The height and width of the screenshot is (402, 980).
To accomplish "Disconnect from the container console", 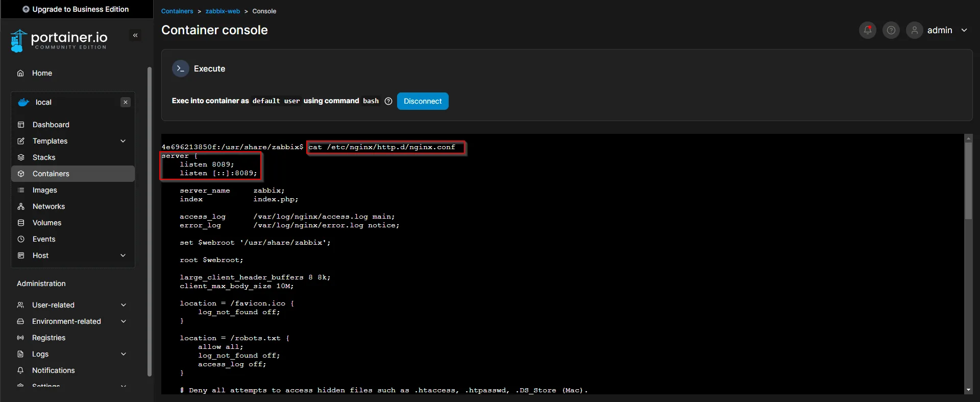I will [423, 101].
